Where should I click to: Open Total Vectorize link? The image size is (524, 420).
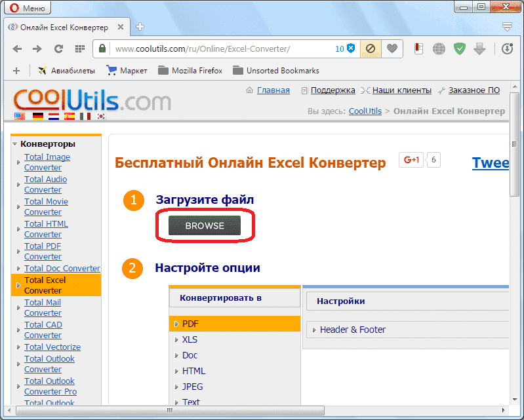[52, 347]
